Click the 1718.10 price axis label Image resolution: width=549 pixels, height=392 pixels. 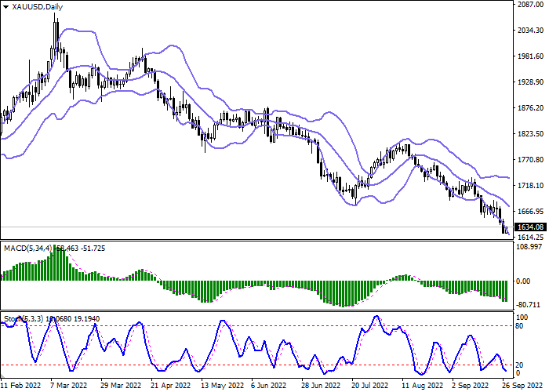coord(531,186)
